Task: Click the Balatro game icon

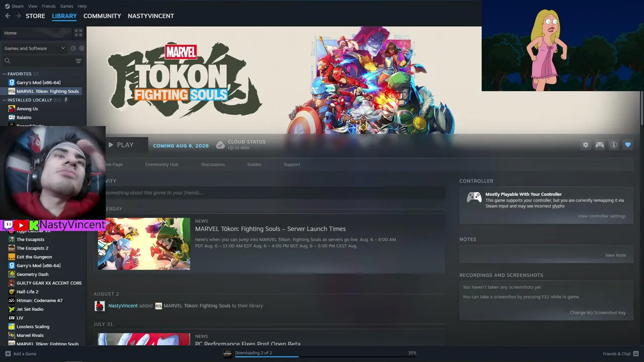Action: click(12, 117)
